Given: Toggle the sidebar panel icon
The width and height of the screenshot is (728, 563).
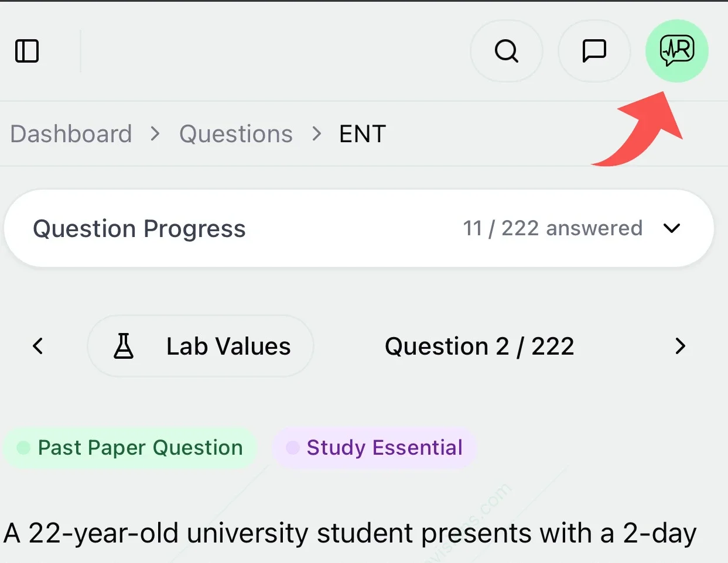Looking at the screenshot, I should 27,51.
